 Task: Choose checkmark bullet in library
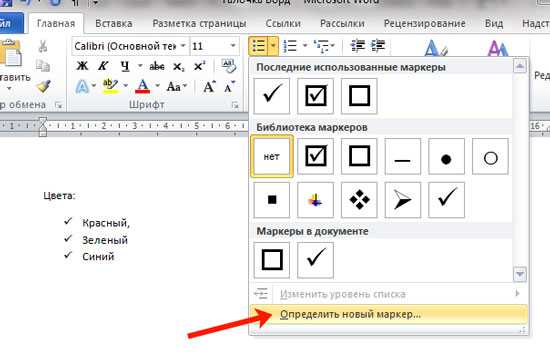[x=447, y=200]
